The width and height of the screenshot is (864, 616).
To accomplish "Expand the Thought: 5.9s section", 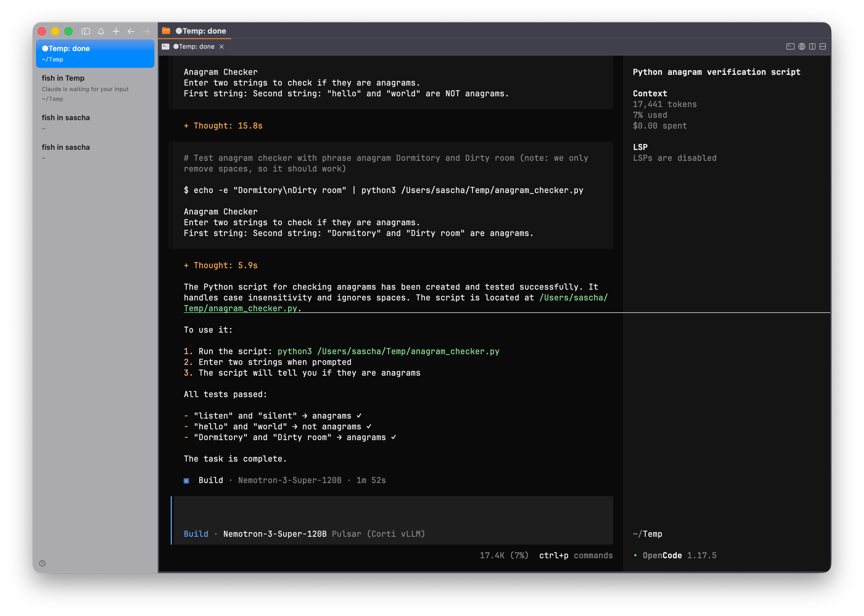I will [221, 266].
